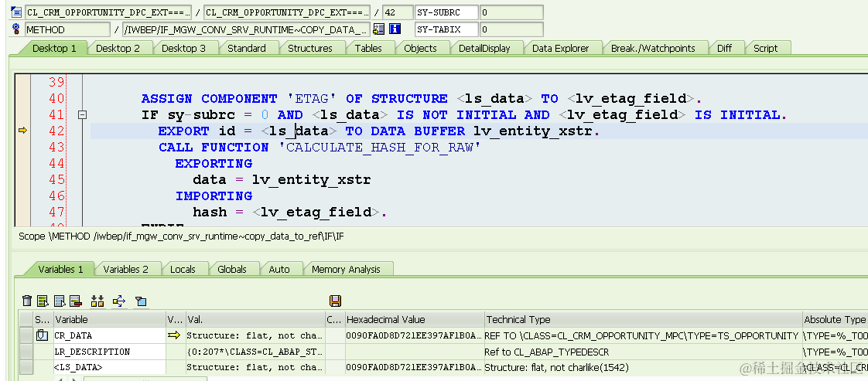Select the row selector for <LS_DATA>
The height and width of the screenshot is (381, 868).
click(26, 367)
